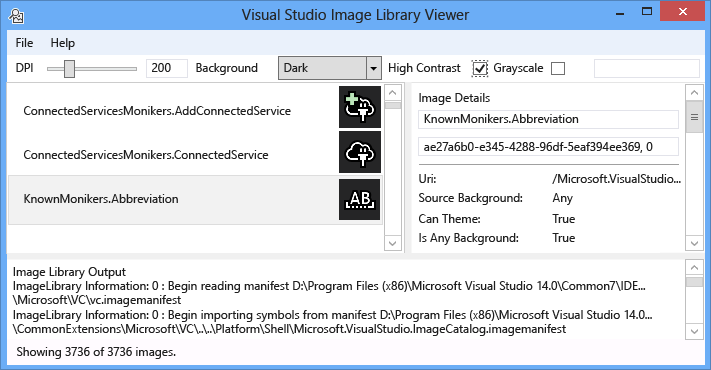Open the File menu
This screenshot has height=370, width=711.
[24, 43]
